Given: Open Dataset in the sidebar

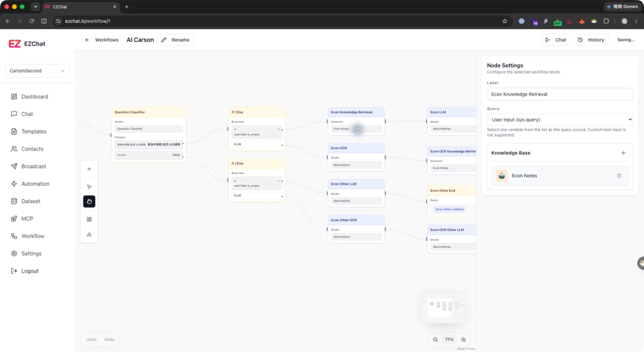Looking at the screenshot, I should [x=31, y=201].
